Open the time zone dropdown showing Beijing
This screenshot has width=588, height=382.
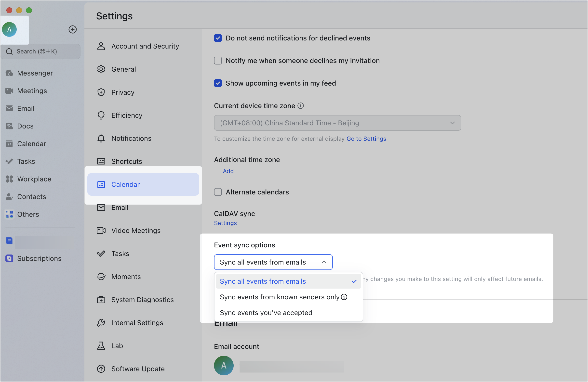coord(337,123)
